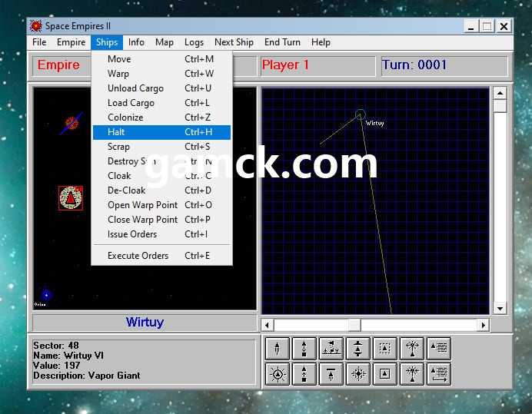
Task: Open the Logs menu
Action: 194,42
